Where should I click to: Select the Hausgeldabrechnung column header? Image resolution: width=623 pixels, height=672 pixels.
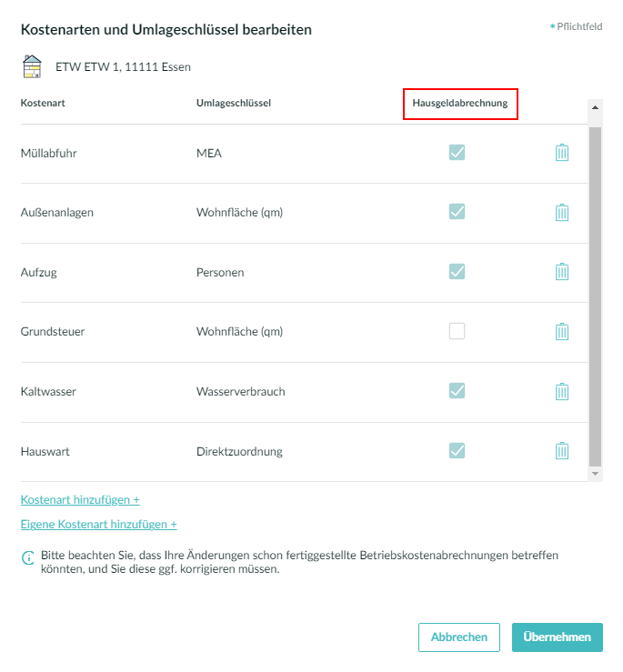460,104
